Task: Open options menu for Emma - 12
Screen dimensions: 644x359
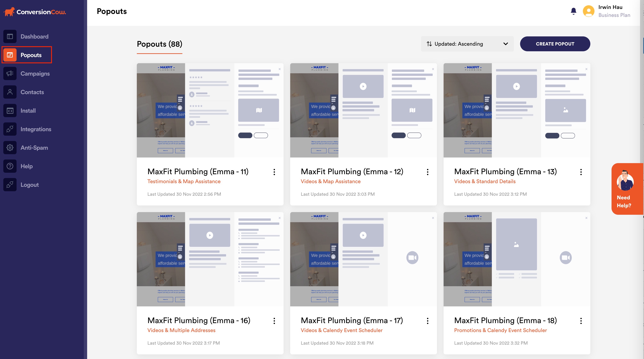Action: 428,172
